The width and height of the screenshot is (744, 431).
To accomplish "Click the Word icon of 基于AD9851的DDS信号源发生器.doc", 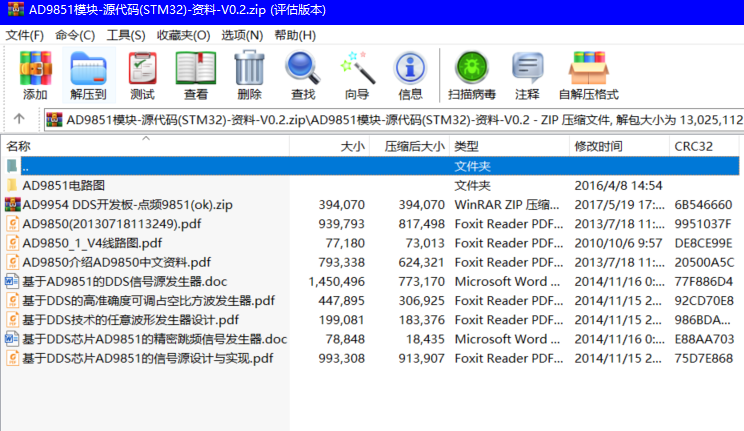I will tap(12, 281).
